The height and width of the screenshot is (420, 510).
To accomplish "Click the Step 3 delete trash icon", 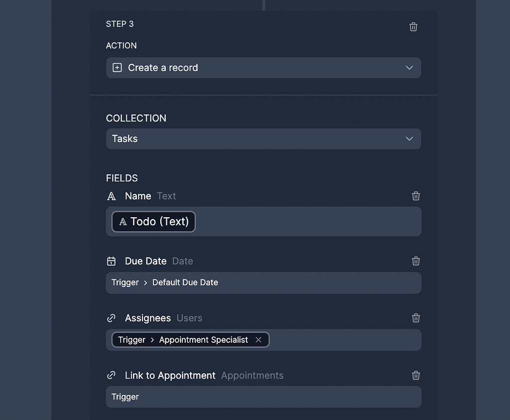I will click(413, 26).
